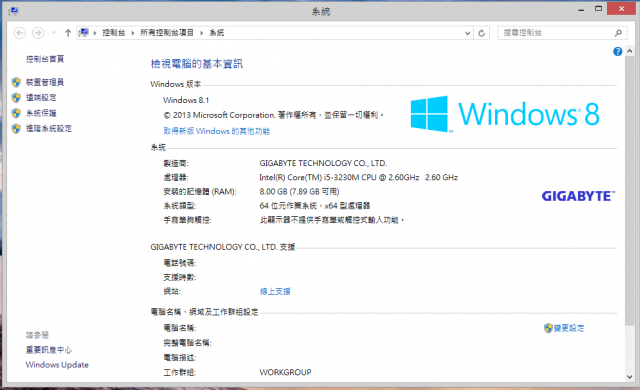The width and height of the screenshot is (640, 390).
Task: Click manufacturer value GIGABYTE TECHNOLOGY CO., LTD.
Action: coord(323,163)
